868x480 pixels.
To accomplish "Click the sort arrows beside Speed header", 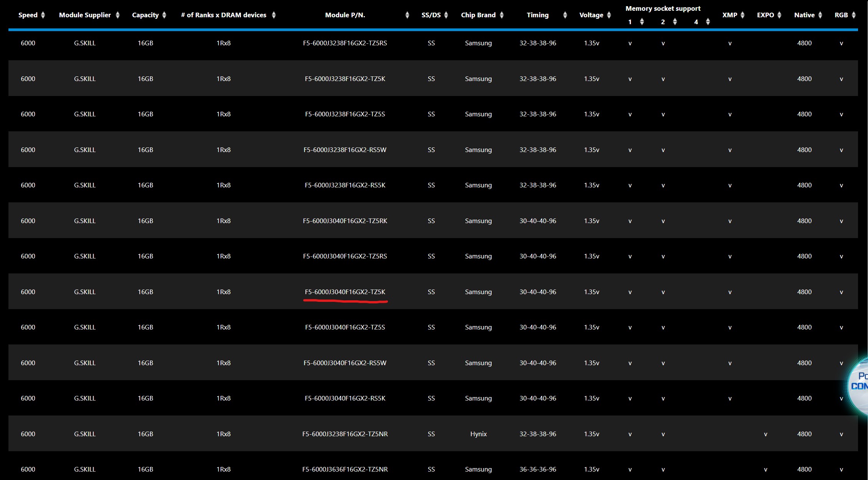I will point(43,15).
